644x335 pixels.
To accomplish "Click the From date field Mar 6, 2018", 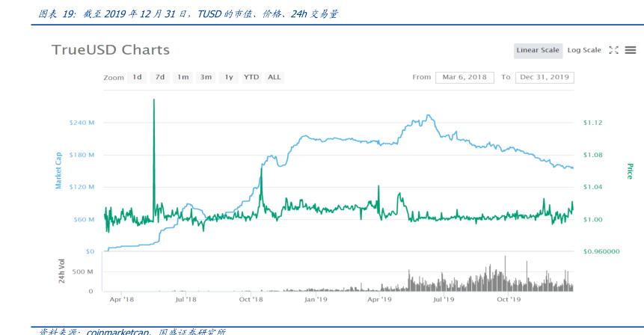I will coord(464,77).
